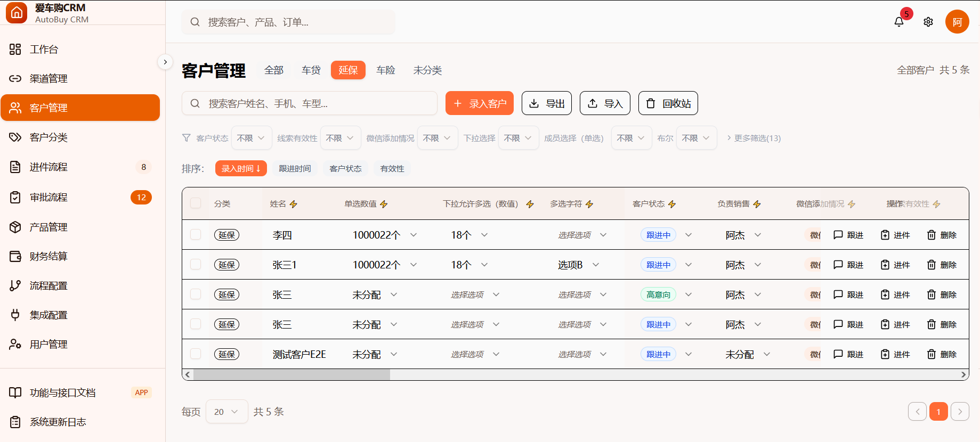This screenshot has height=442, width=980.
Task: Check the row checkbox for 李四
Action: point(196,234)
